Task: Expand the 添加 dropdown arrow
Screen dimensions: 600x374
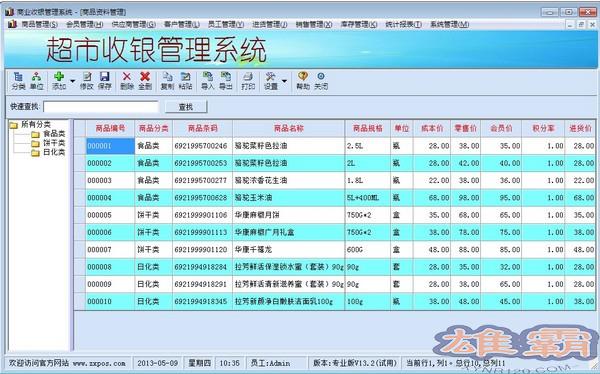Action: pos(72,81)
